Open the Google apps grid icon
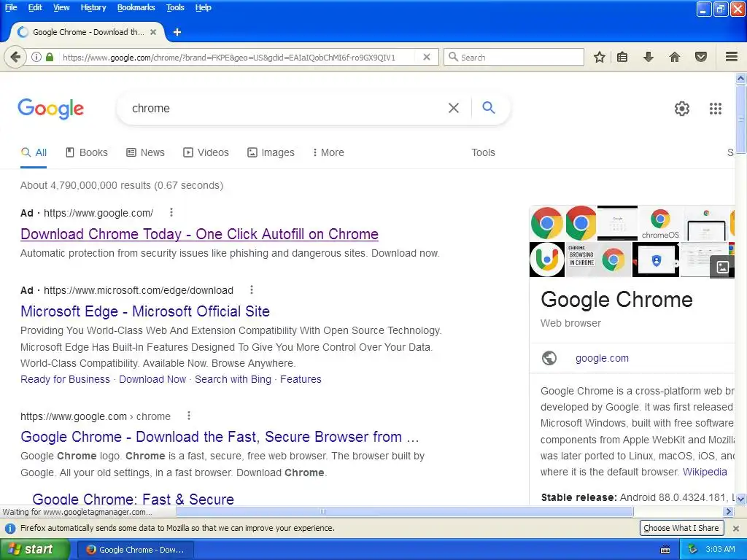Viewport: 747px width, 560px height. tap(716, 109)
